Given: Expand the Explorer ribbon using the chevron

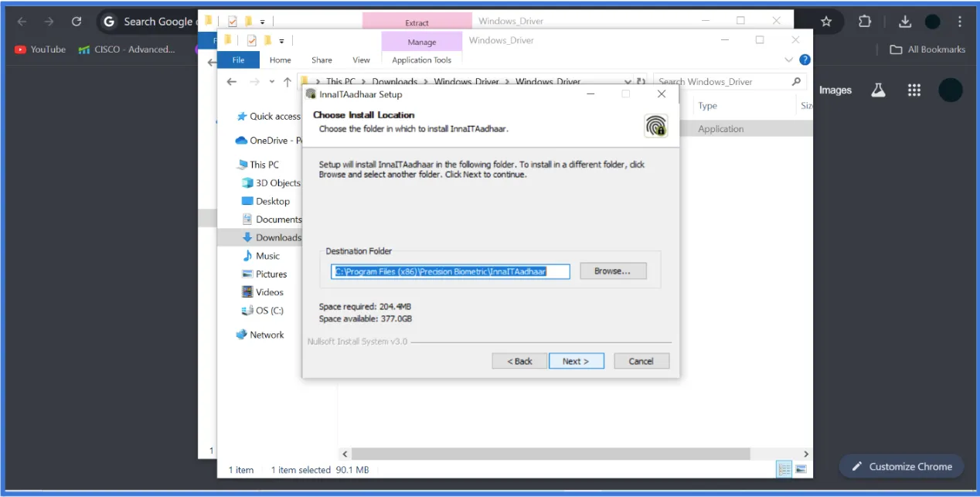Looking at the screenshot, I should click(788, 60).
